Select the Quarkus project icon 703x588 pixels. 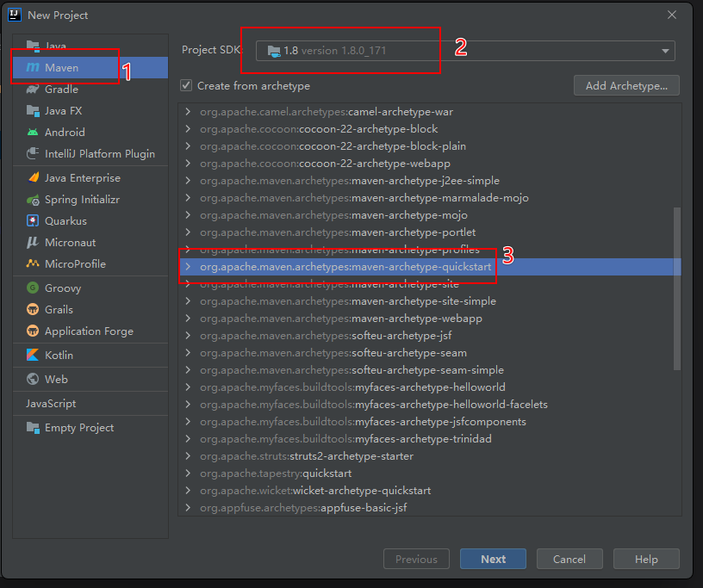(x=33, y=220)
